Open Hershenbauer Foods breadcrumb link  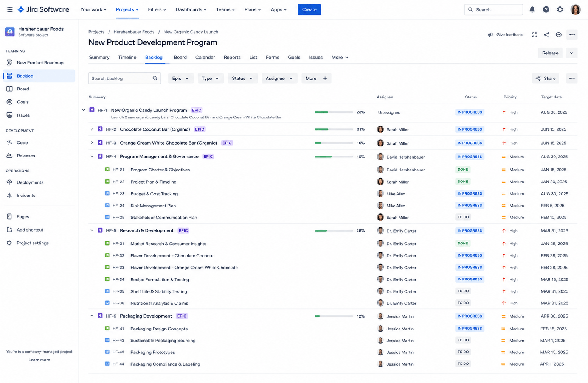[134, 32]
